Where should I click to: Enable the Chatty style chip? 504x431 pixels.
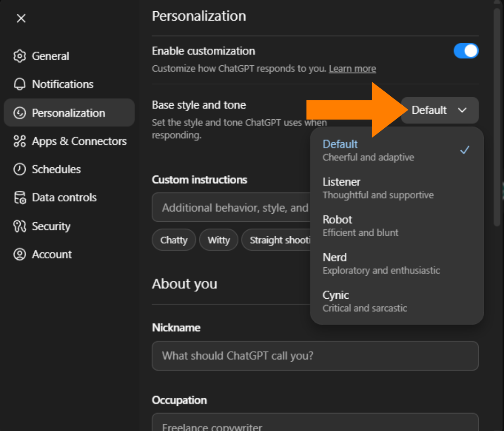click(x=174, y=240)
